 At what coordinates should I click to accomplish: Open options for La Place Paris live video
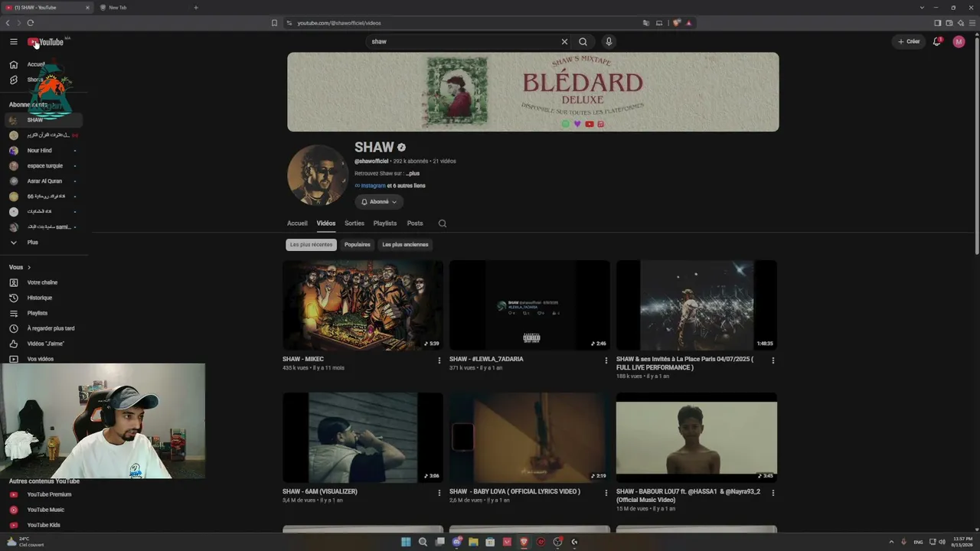coord(773,360)
